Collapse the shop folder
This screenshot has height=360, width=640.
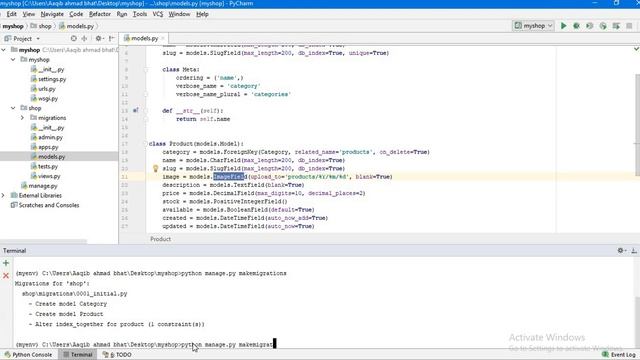(13, 108)
